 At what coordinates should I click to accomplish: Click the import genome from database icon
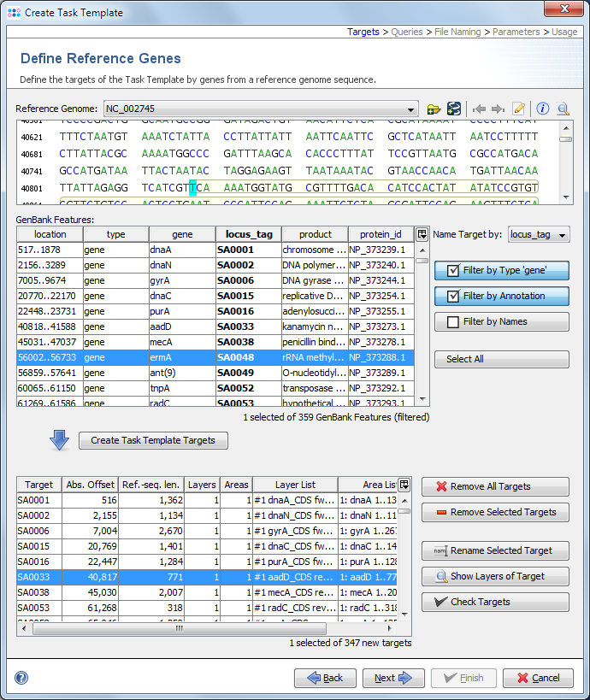pos(454,109)
